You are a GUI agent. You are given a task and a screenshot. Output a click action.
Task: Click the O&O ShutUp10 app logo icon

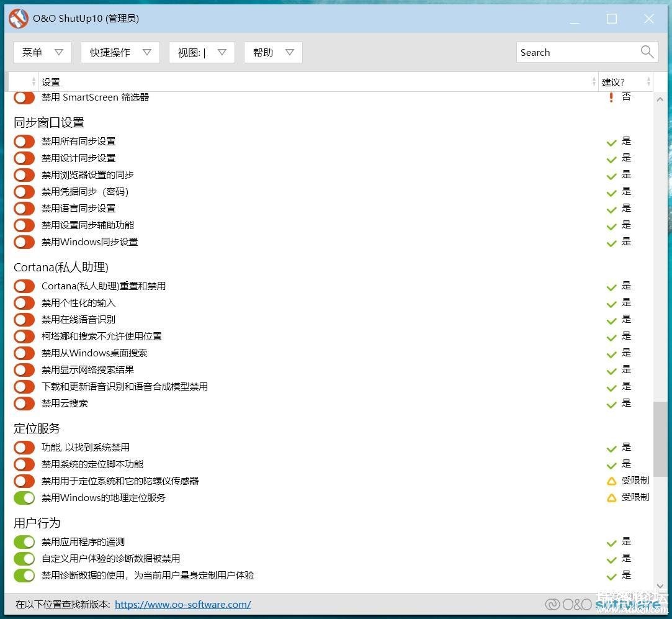[x=19, y=19]
